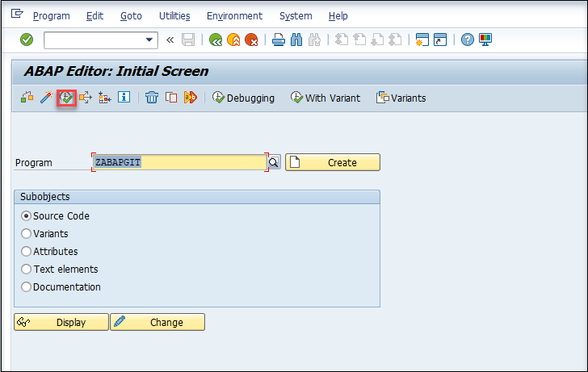Viewport: 588px width, 372px height.
Task: Open the Utilities menu
Action: 174,16
